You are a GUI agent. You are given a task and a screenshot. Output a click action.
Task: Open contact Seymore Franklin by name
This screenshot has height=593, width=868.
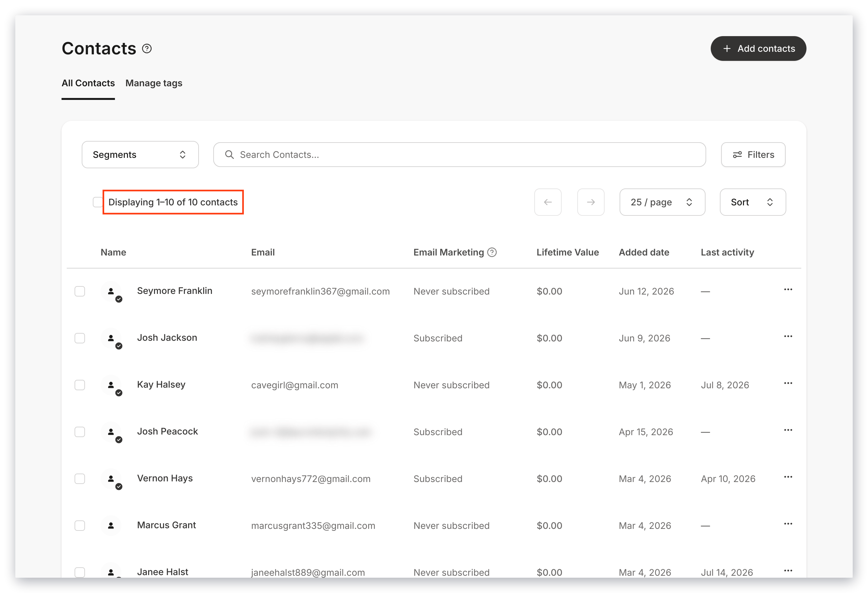pos(175,291)
